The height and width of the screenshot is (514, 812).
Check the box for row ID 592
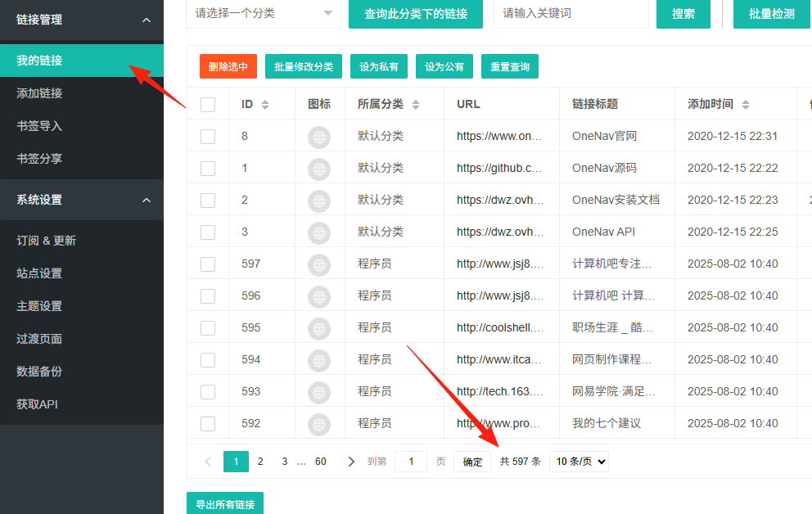point(208,424)
